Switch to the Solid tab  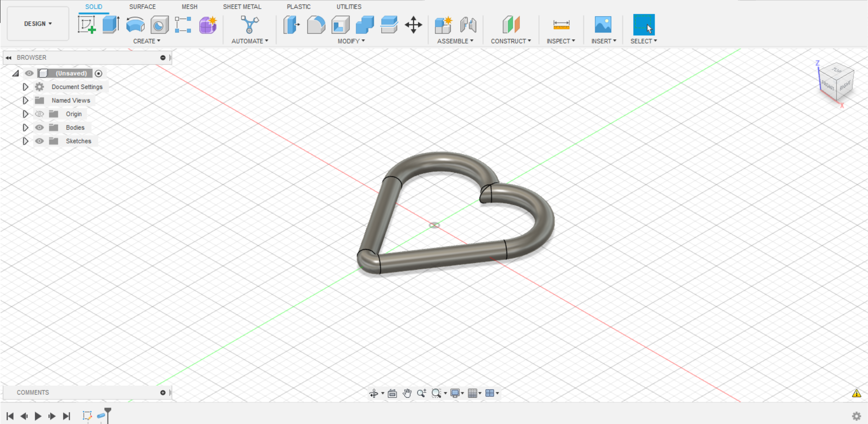(94, 7)
